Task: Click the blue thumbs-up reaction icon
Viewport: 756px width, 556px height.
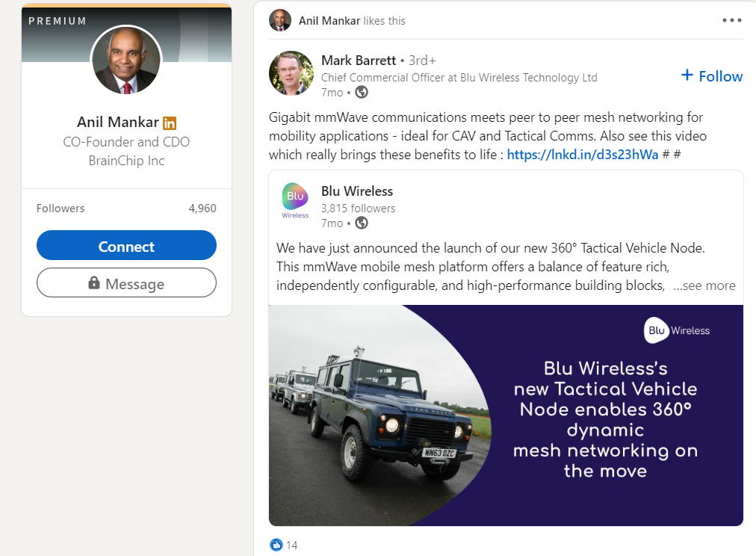Action: point(276,545)
